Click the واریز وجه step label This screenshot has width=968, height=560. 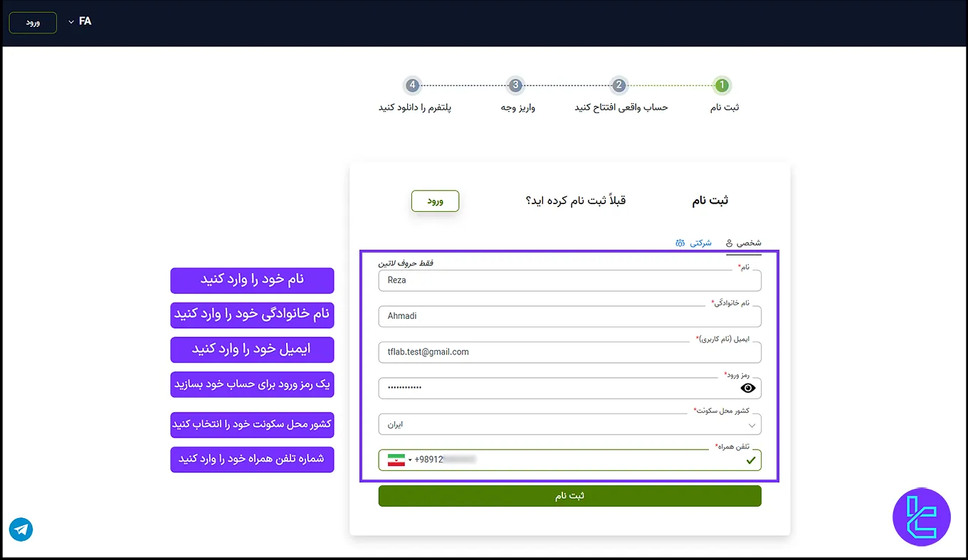tap(517, 107)
